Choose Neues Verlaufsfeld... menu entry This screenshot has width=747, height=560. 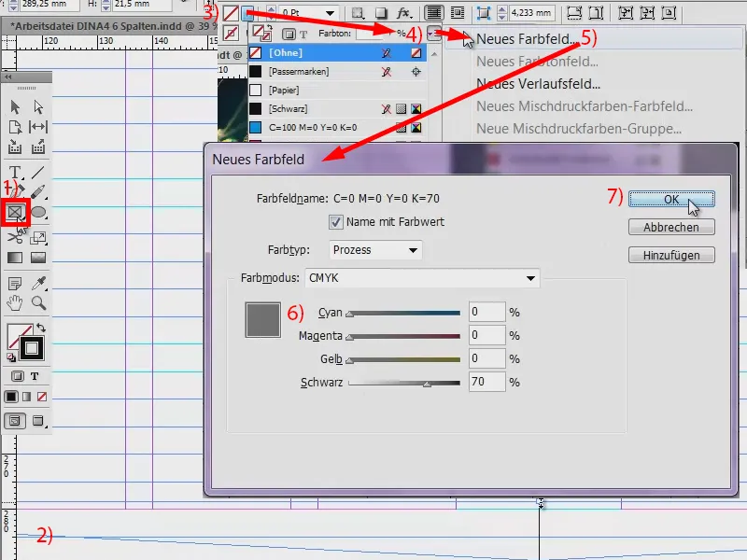click(539, 84)
